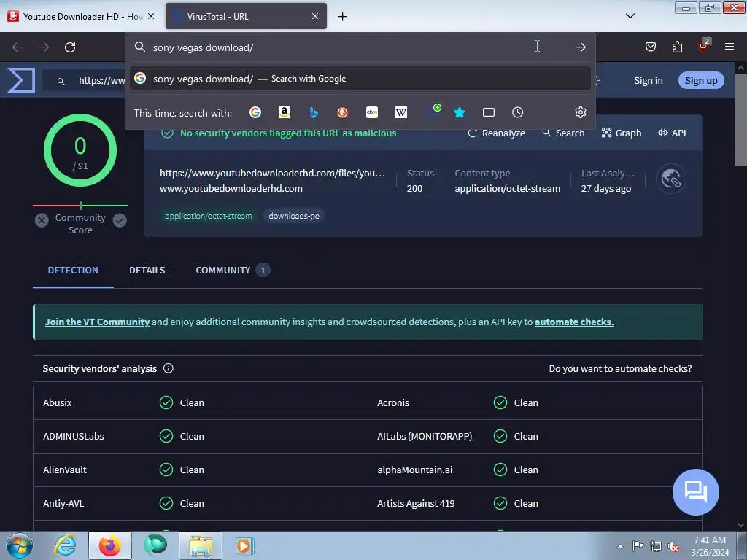Open the media player taskbar icon

click(245, 545)
